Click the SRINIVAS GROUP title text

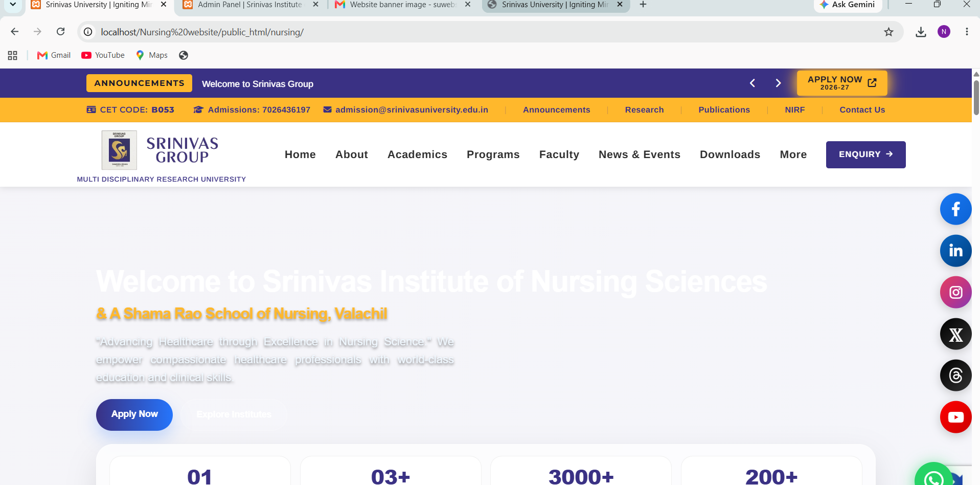click(183, 150)
